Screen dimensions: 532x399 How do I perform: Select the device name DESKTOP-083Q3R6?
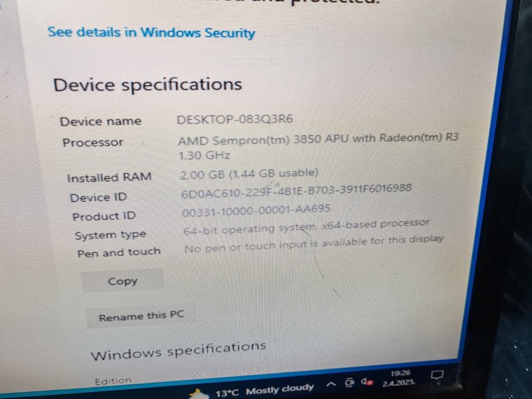235,119
